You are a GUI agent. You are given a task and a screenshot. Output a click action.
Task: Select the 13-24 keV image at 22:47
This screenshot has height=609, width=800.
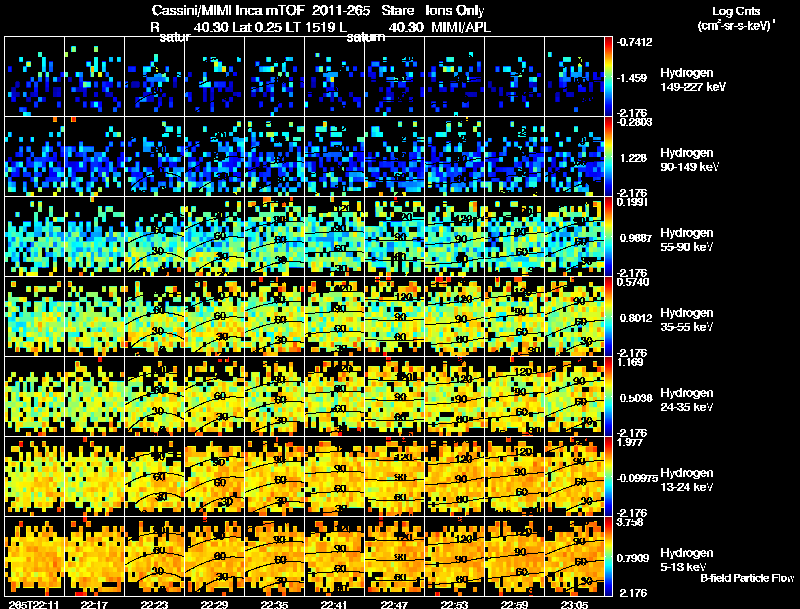click(x=395, y=477)
